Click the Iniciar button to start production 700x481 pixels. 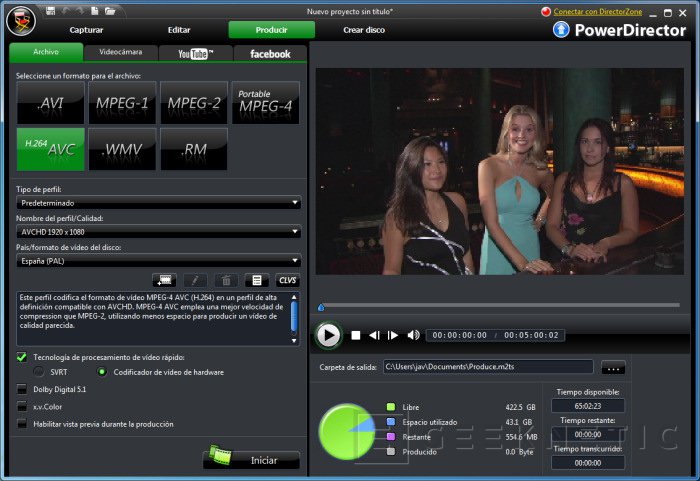point(251,459)
